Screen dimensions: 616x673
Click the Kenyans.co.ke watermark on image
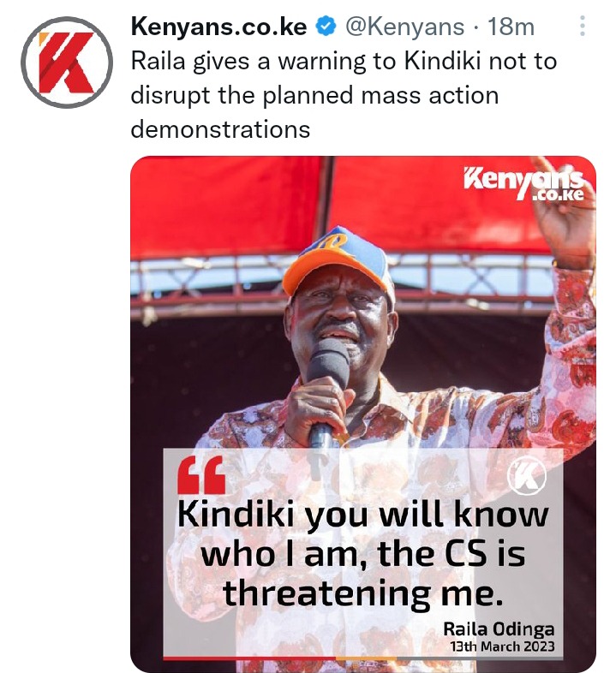tap(524, 185)
